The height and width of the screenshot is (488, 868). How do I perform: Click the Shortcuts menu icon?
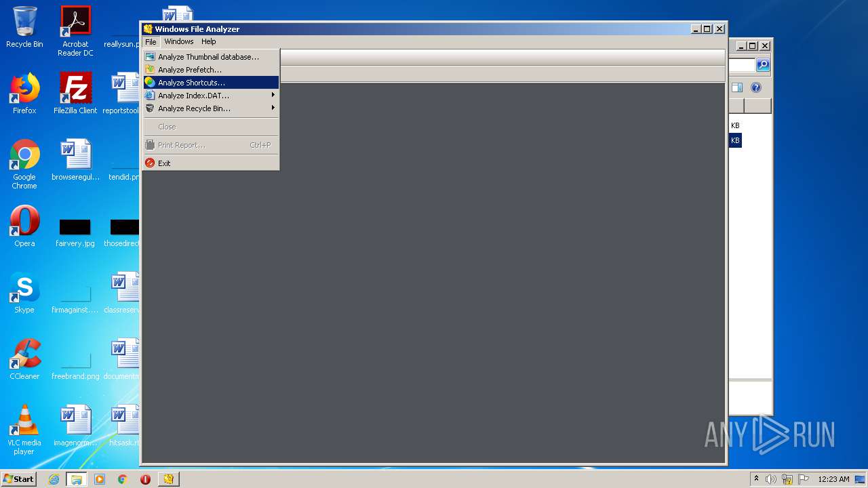(150, 83)
